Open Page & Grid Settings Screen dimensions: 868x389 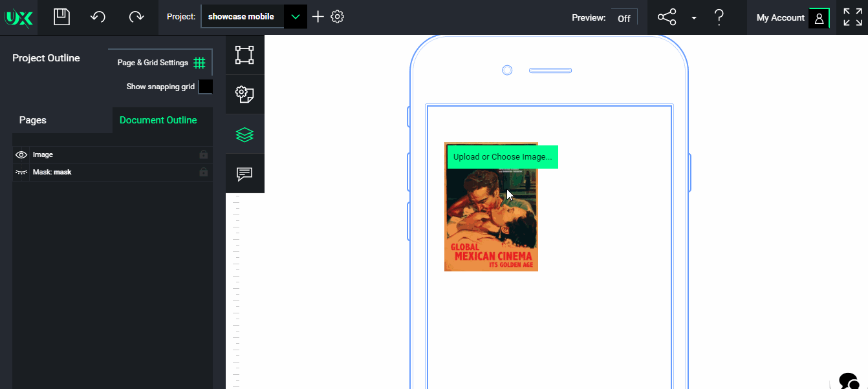point(160,63)
